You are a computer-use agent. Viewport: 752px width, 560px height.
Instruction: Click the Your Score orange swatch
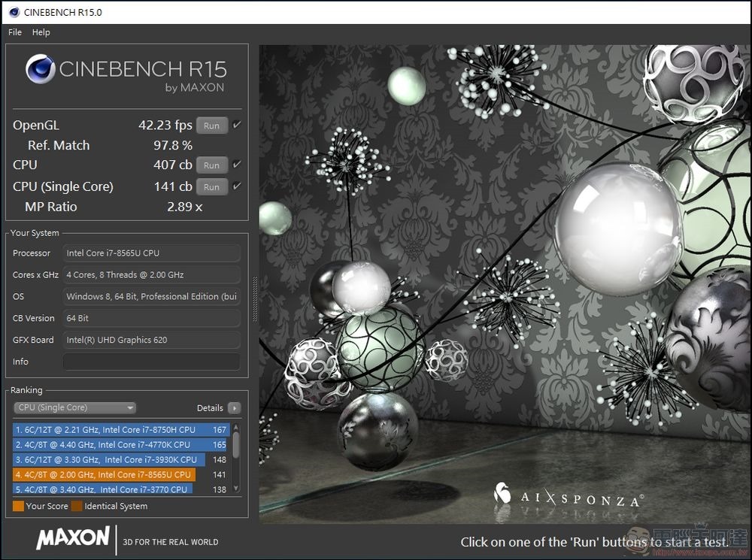[x=18, y=506]
